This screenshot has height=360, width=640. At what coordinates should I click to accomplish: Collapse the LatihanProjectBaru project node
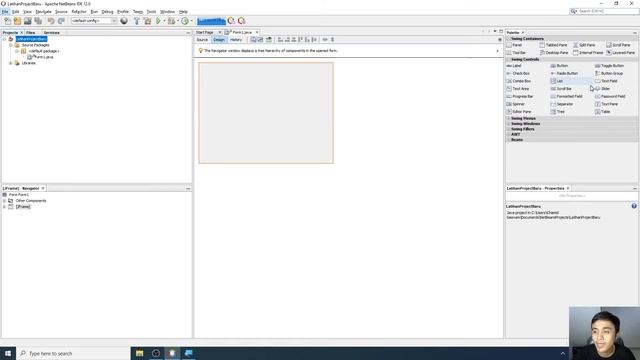(x=4, y=39)
